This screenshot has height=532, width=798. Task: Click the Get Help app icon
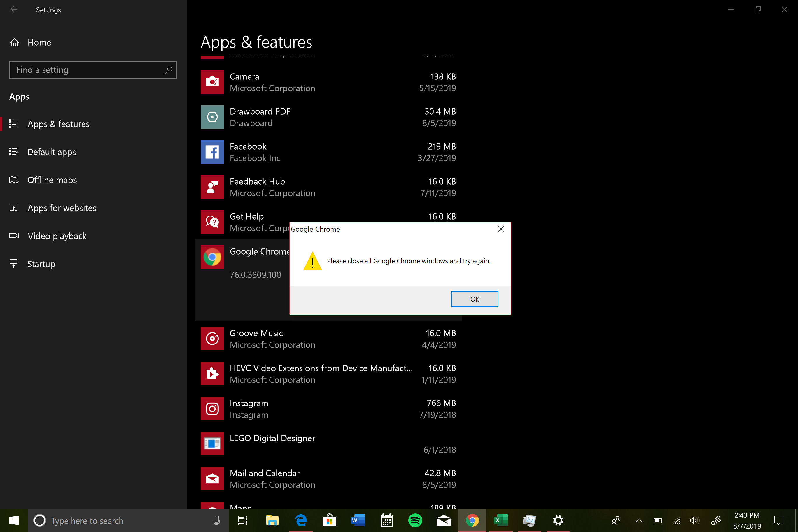coord(212,222)
